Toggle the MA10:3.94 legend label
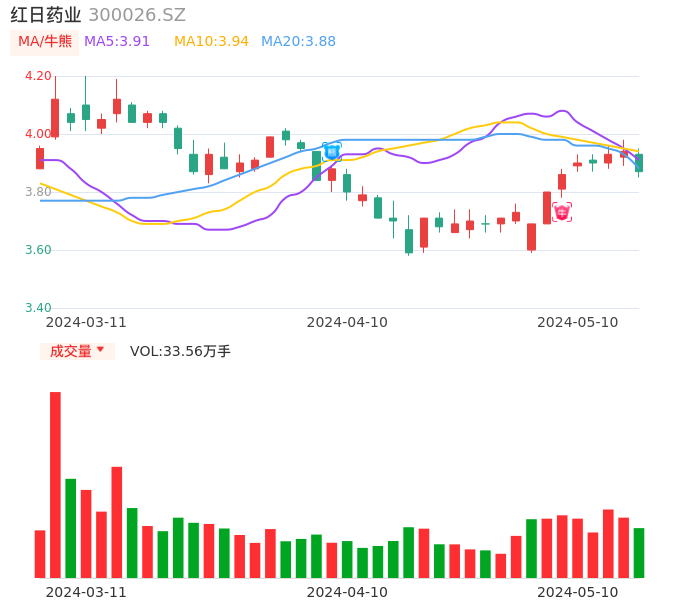 211,42
